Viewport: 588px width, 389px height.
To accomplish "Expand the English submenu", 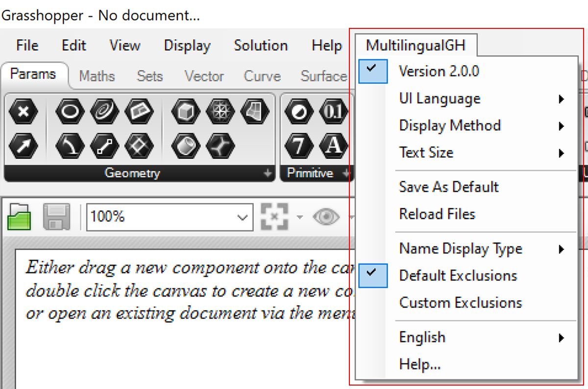I will (x=467, y=338).
